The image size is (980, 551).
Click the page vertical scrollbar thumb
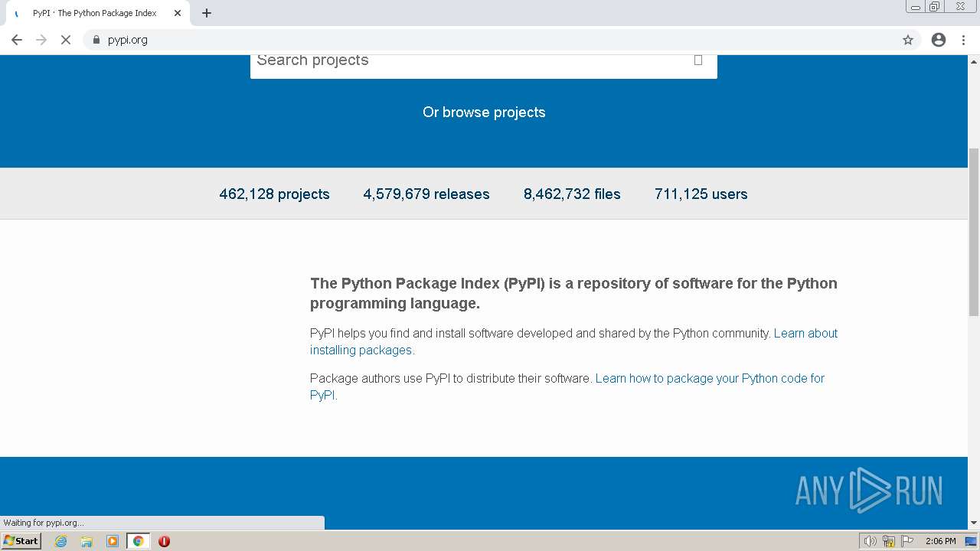(974, 231)
